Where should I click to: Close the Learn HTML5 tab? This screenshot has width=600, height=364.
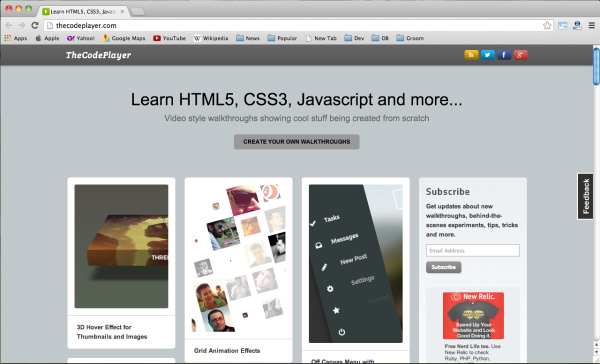pos(122,11)
